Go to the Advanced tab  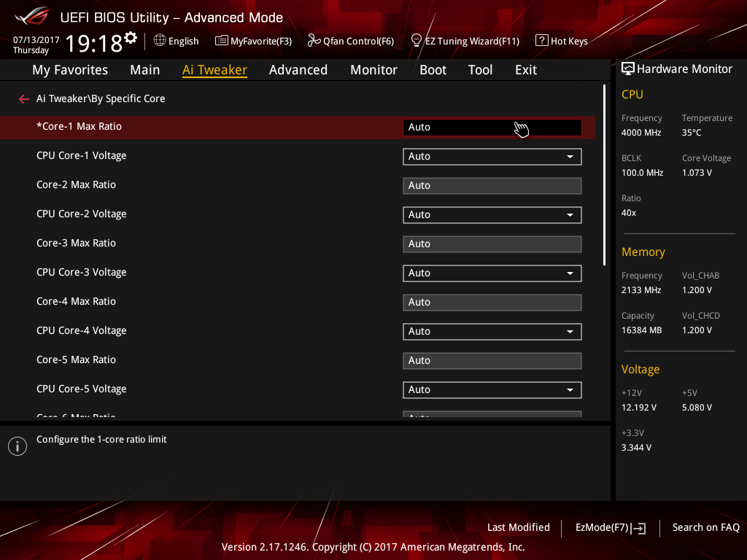click(x=298, y=70)
